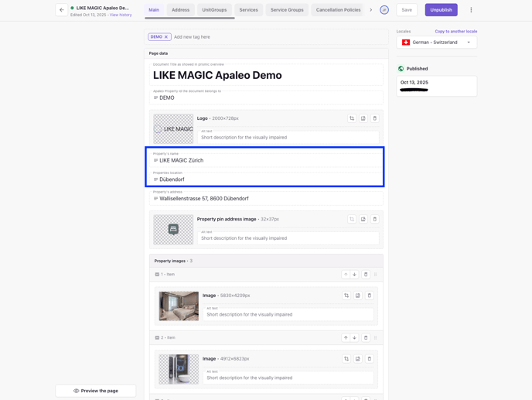Open the German - Switzerland locale dropdown
The height and width of the screenshot is (400, 532).
437,43
